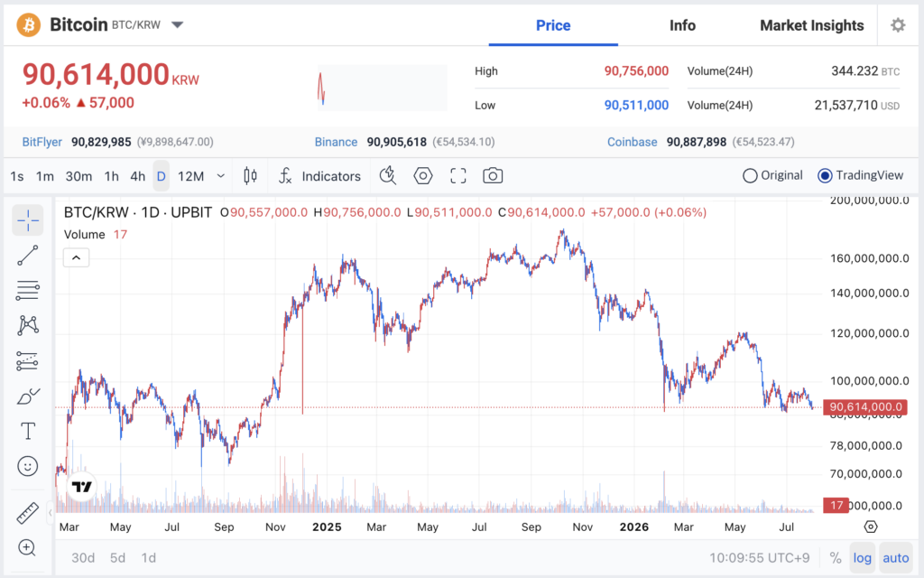Screen dimensions: 924x578
Task: Open the Binance price link
Action: tap(336, 142)
